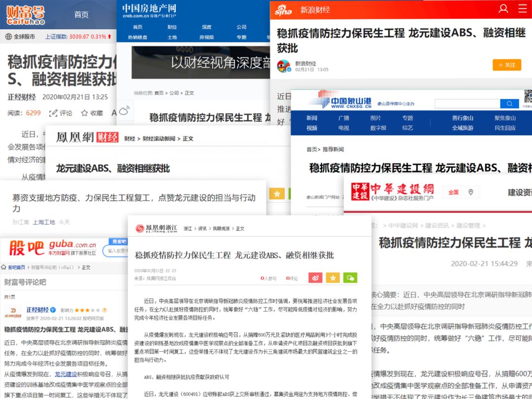Click 股吧首页 breadcrumb link
This screenshot has width=532, height=399.
point(16,267)
